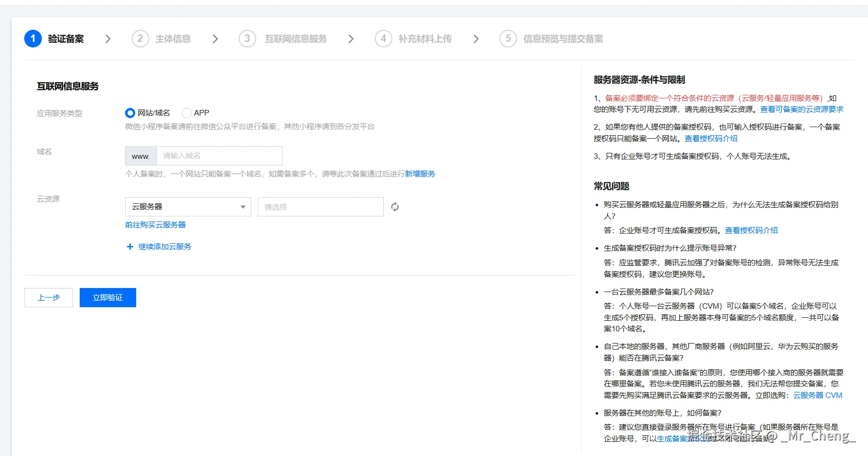Click the chevron arrow after 主体信息
This screenshot has height=456, width=868.
point(215,39)
